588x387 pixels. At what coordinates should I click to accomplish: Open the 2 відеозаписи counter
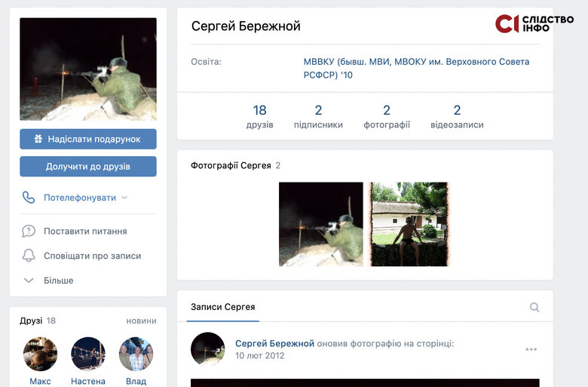457,116
